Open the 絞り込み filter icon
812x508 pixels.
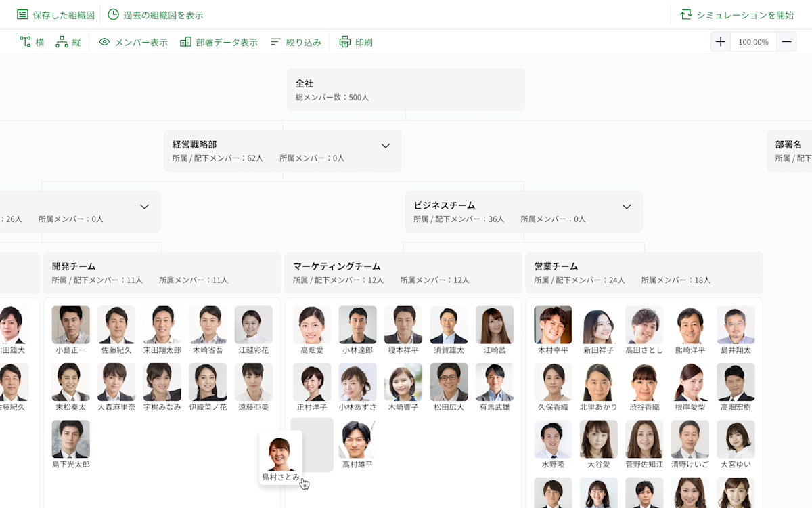(275, 41)
